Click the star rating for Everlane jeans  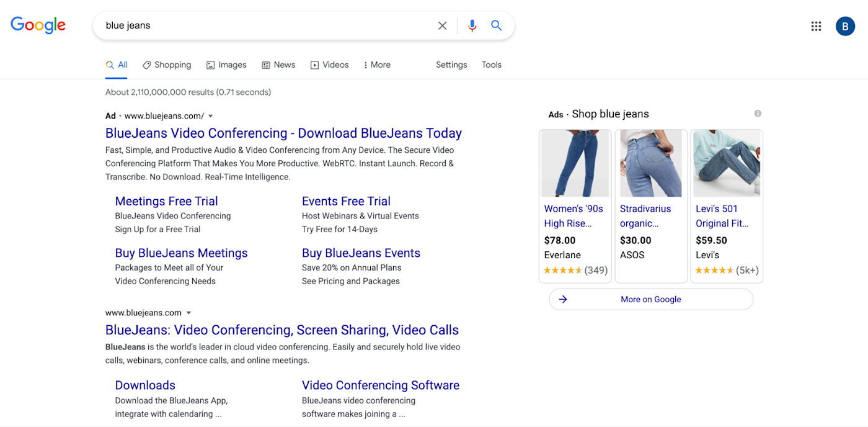[563, 270]
